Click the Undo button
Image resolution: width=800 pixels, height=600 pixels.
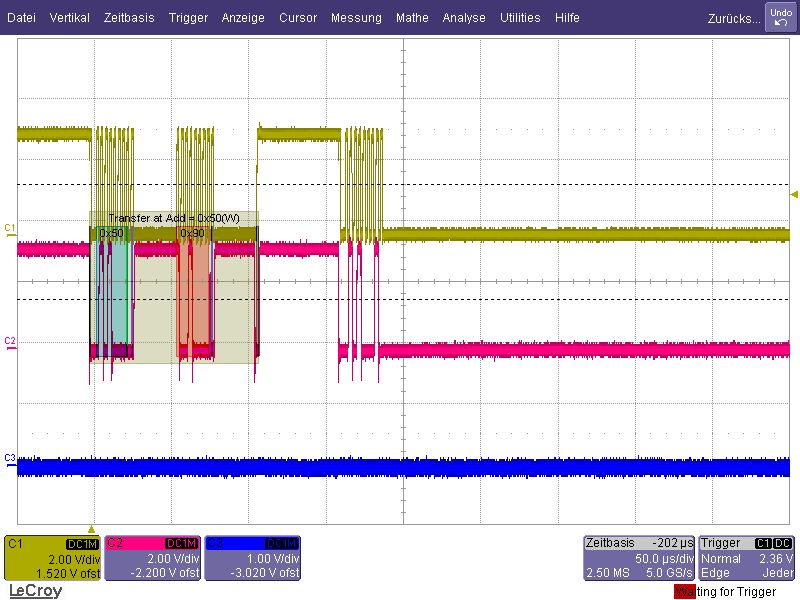click(x=781, y=18)
